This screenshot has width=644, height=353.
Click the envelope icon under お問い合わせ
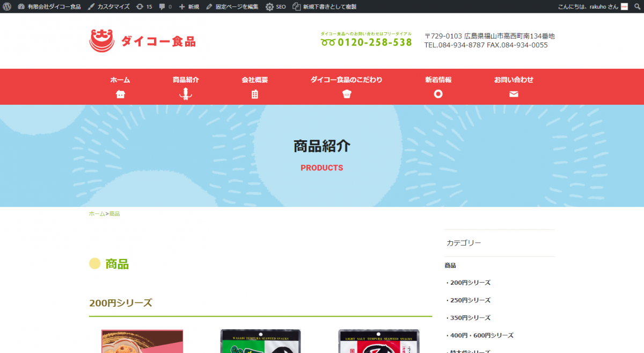tap(514, 94)
